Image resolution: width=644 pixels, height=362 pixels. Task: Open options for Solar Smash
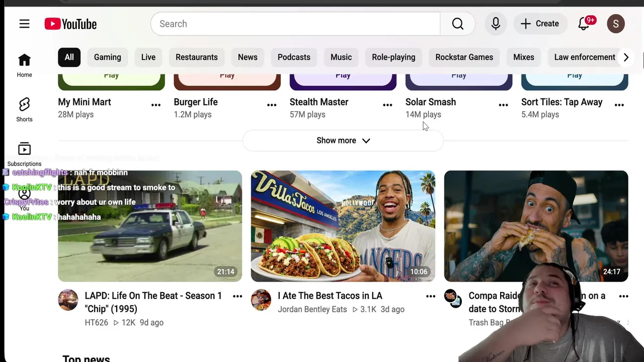coord(503,105)
